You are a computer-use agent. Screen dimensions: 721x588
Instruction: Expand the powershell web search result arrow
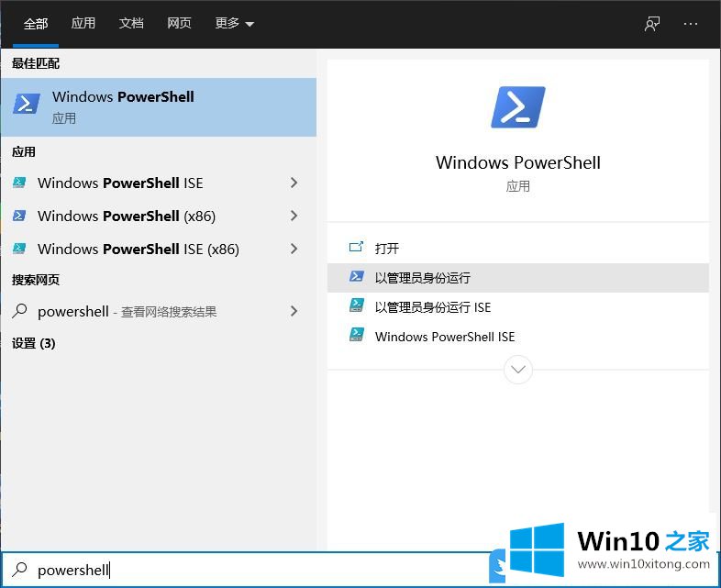coord(294,311)
